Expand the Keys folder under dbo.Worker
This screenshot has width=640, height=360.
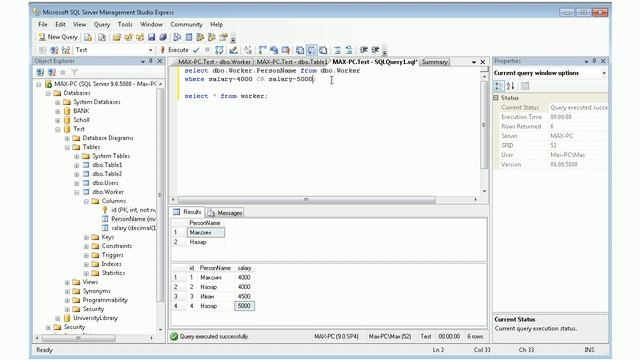click(86, 237)
